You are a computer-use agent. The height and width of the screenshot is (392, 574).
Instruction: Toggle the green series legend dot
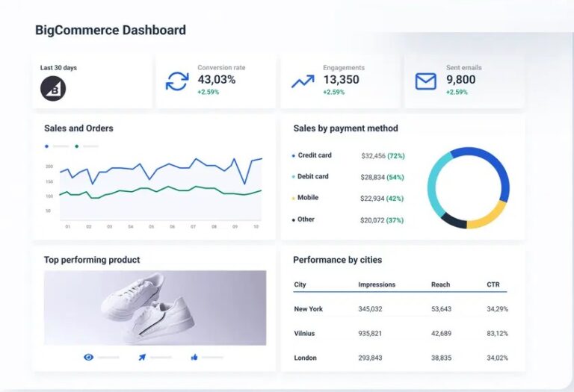click(77, 146)
